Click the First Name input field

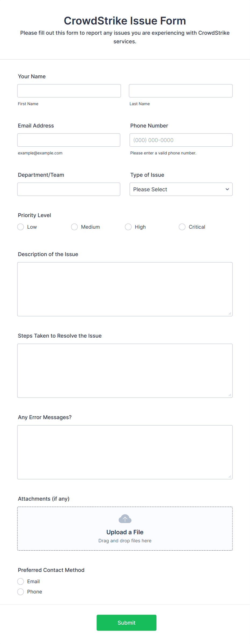(x=69, y=91)
